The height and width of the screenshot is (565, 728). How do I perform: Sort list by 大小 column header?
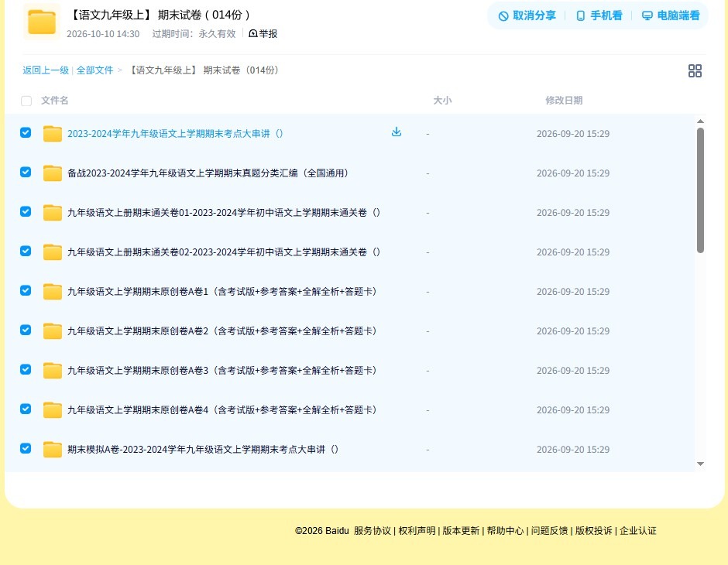(x=442, y=100)
